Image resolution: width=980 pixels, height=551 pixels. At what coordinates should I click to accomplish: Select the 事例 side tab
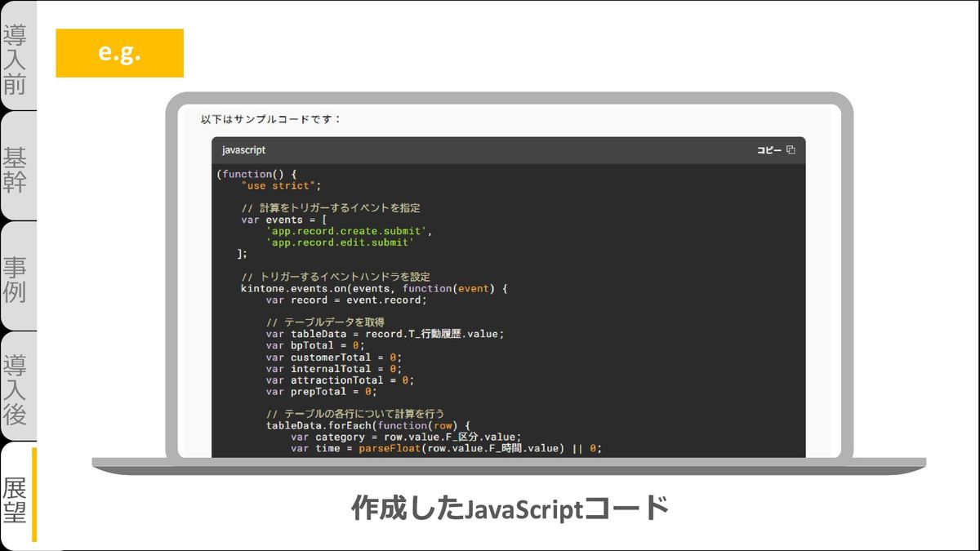(16, 279)
